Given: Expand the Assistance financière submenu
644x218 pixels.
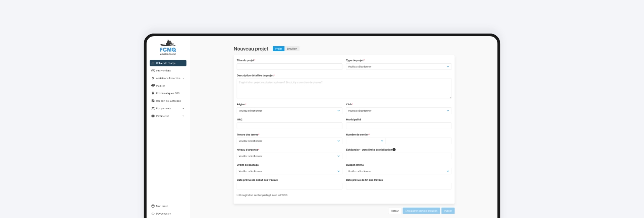Looking at the screenshot, I should click(x=183, y=78).
